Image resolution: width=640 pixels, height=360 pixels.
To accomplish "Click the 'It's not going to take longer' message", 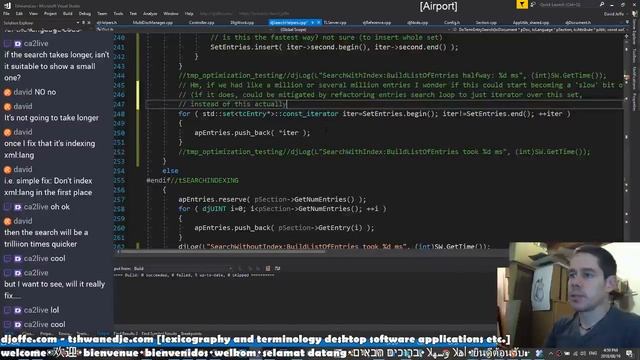I will 51,118.
